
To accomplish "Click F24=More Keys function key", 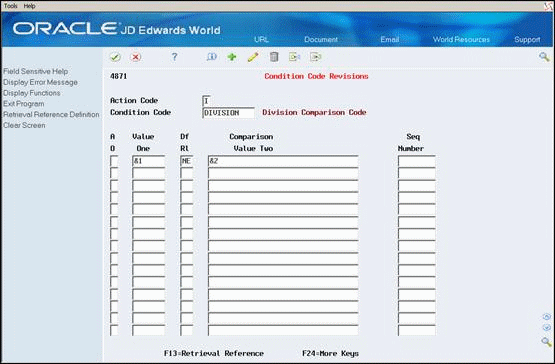I will point(330,353).
